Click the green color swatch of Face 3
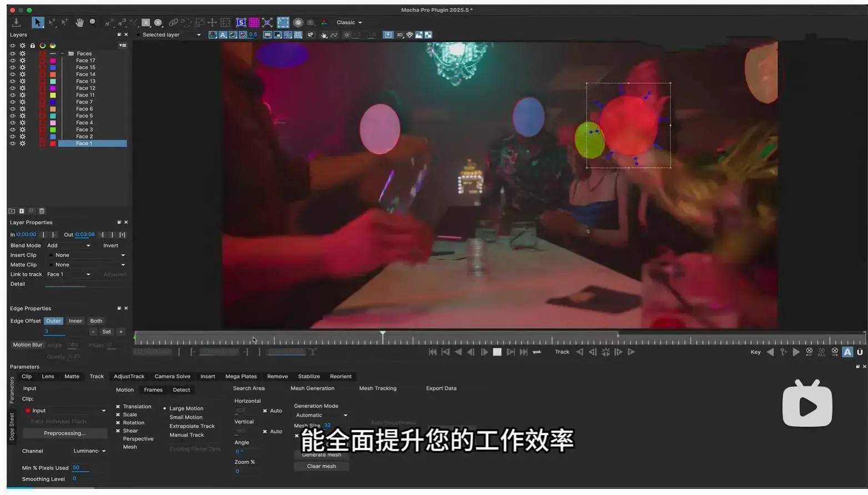Viewport: 868px width, 495px height. click(52, 129)
